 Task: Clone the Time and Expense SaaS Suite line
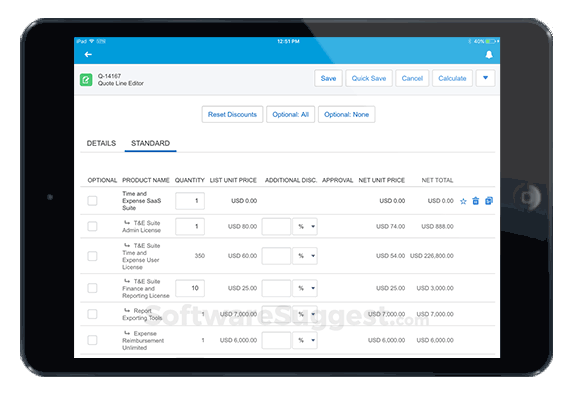(x=489, y=201)
